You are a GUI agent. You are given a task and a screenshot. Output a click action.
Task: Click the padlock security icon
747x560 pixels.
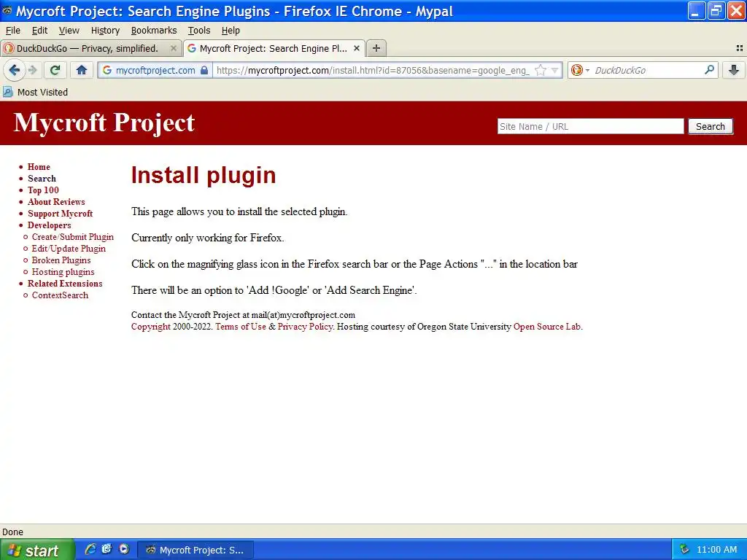[204, 71]
